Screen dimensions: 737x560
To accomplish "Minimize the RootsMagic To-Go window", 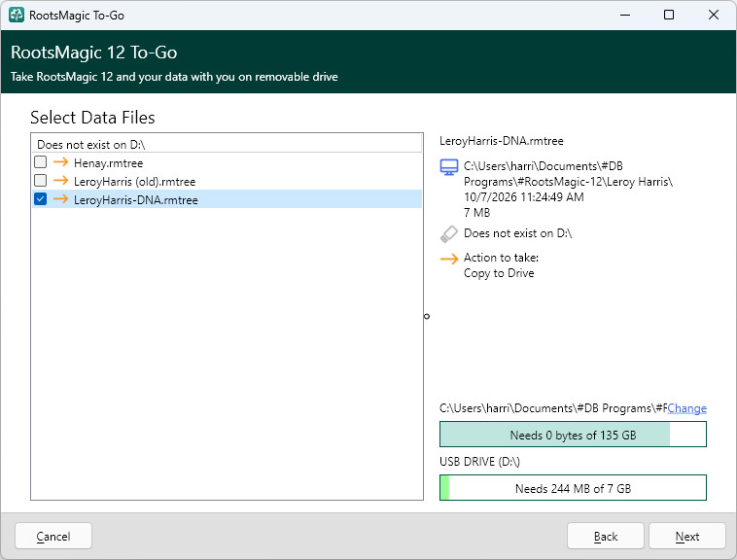I will click(x=624, y=15).
